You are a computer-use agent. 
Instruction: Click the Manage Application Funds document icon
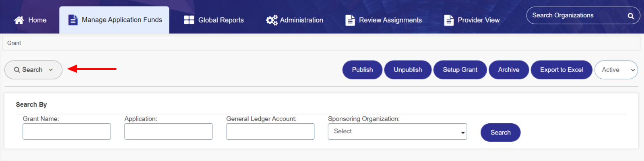click(x=73, y=20)
